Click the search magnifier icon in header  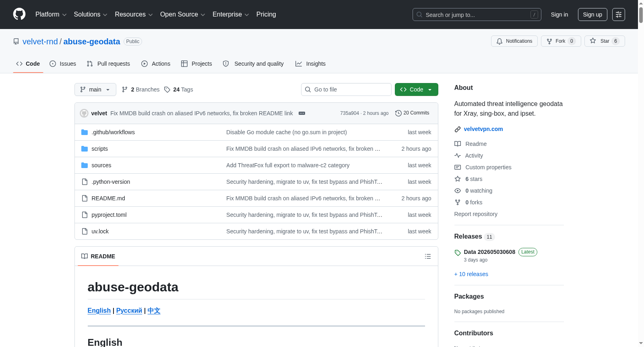point(419,15)
